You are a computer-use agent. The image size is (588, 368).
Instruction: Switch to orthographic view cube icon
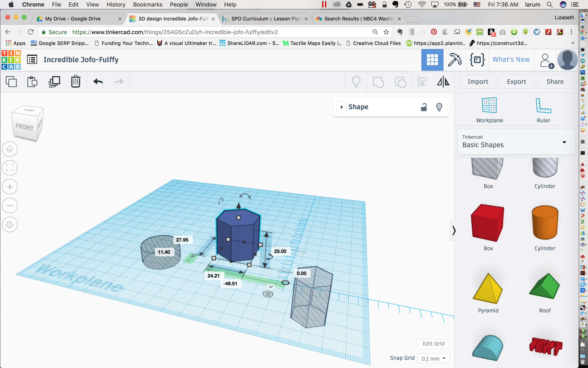(x=10, y=224)
